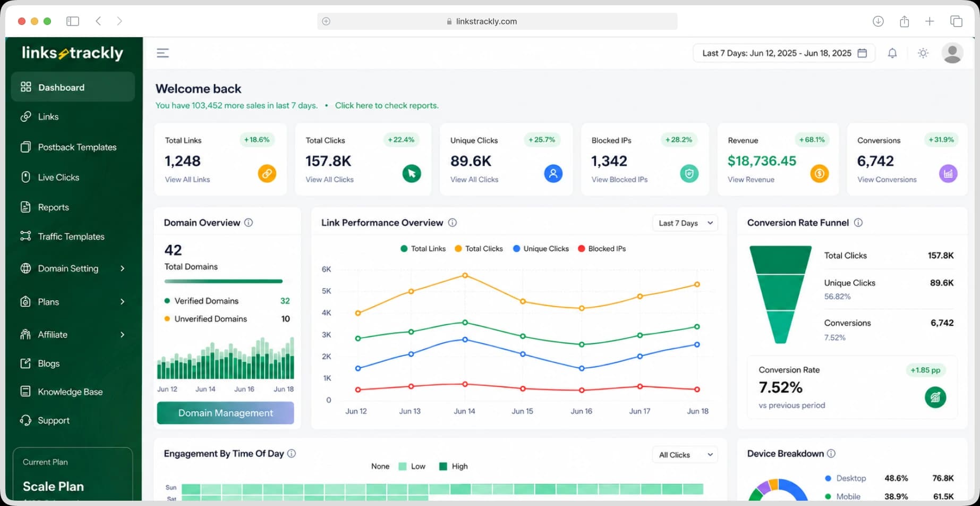
Task: Click the green growth icon in Conversion Rate box
Action: [935, 397]
